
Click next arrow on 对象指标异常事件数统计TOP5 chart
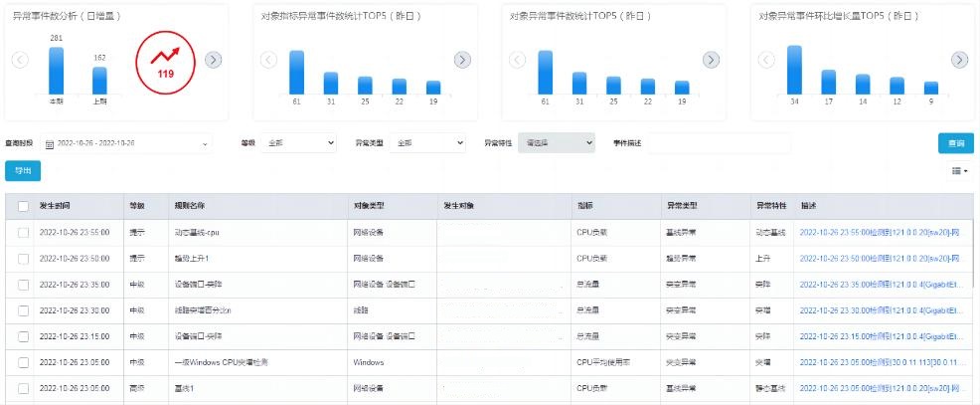[462, 60]
